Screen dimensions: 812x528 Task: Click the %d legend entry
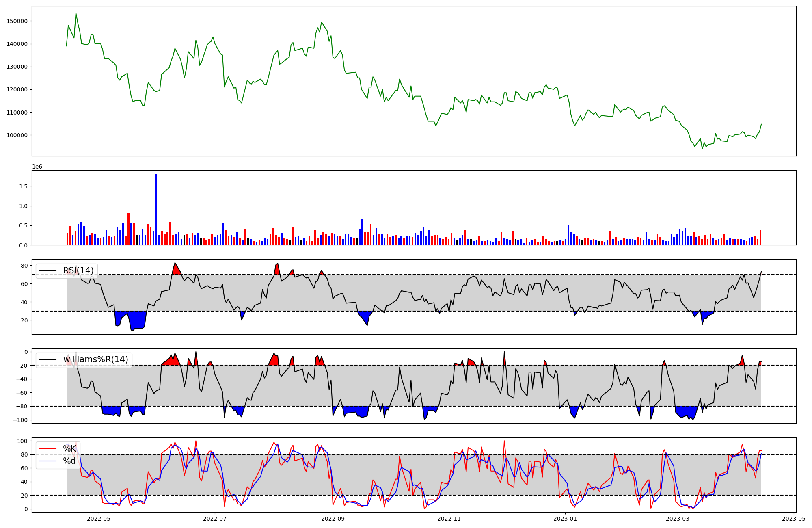(69, 461)
